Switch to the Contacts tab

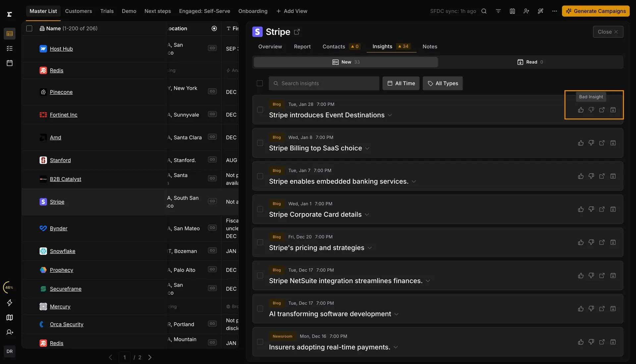334,47
